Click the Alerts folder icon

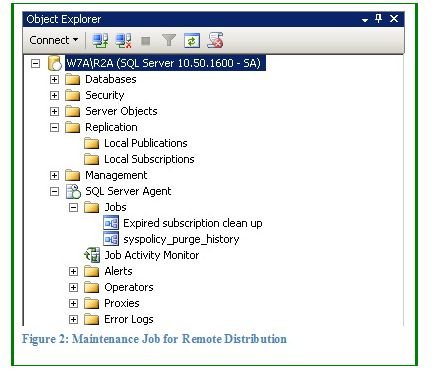coord(92,271)
